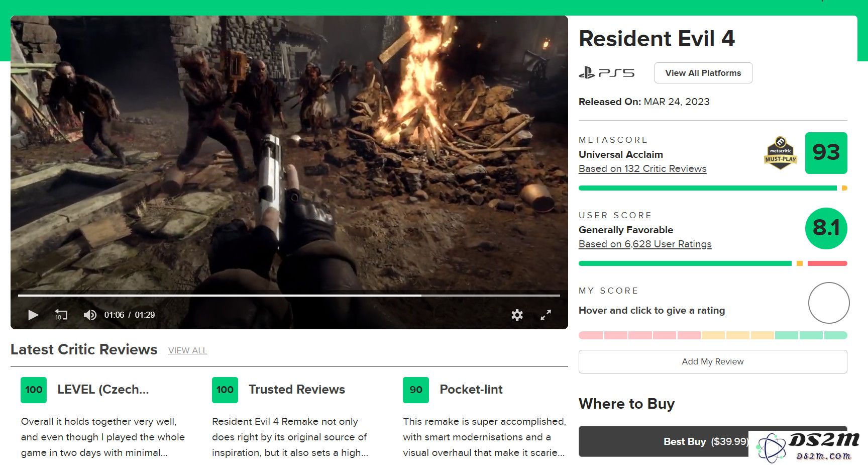This screenshot has height=465, width=868.
Task: Open Based on 6,628 User Ratings link
Action: click(x=645, y=244)
